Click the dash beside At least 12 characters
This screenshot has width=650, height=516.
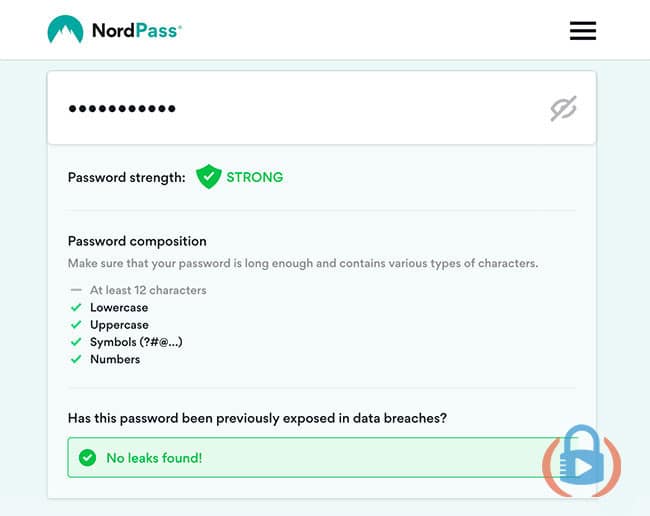tap(76, 290)
